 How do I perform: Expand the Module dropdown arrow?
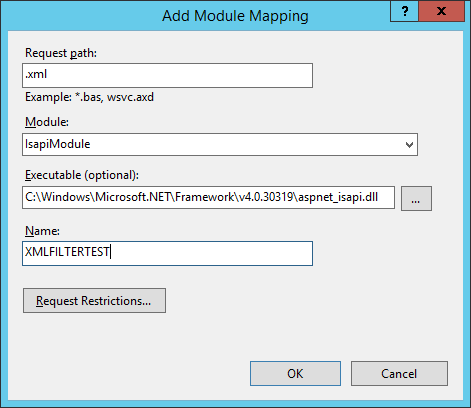coord(409,145)
